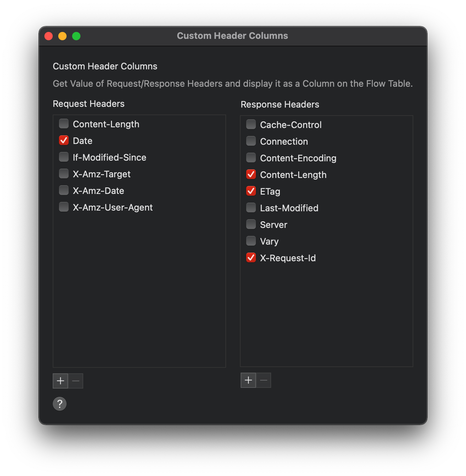Disable the Date request header column
This screenshot has width=466, height=476.
[x=63, y=140]
